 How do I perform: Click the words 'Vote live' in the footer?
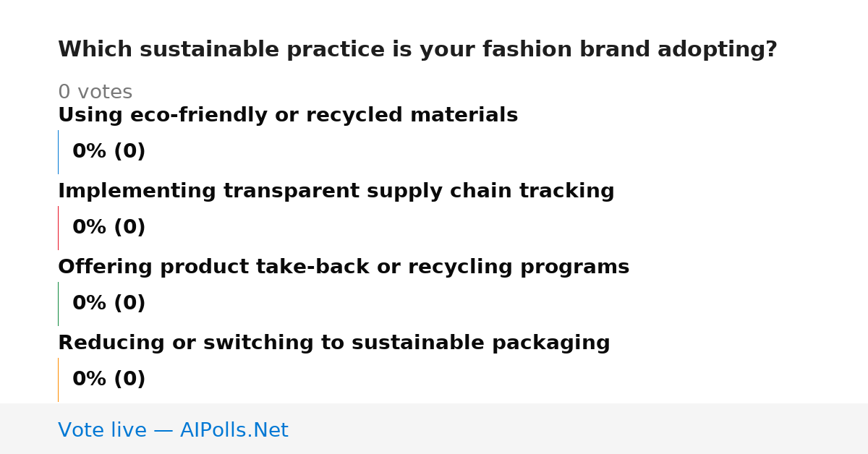tap(102, 430)
